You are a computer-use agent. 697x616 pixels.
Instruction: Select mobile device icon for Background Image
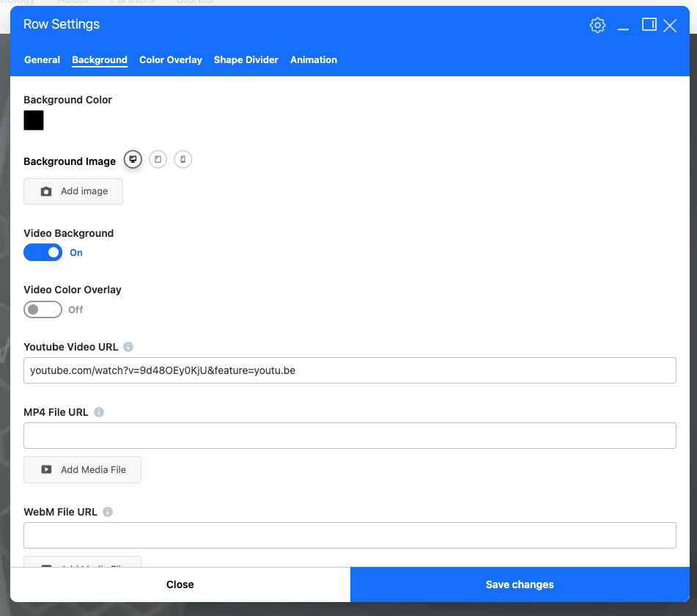click(183, 159)
